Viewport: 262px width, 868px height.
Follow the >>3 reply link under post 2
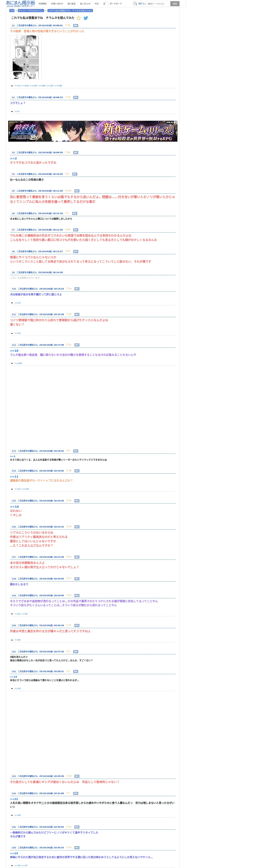click(17, 112)
